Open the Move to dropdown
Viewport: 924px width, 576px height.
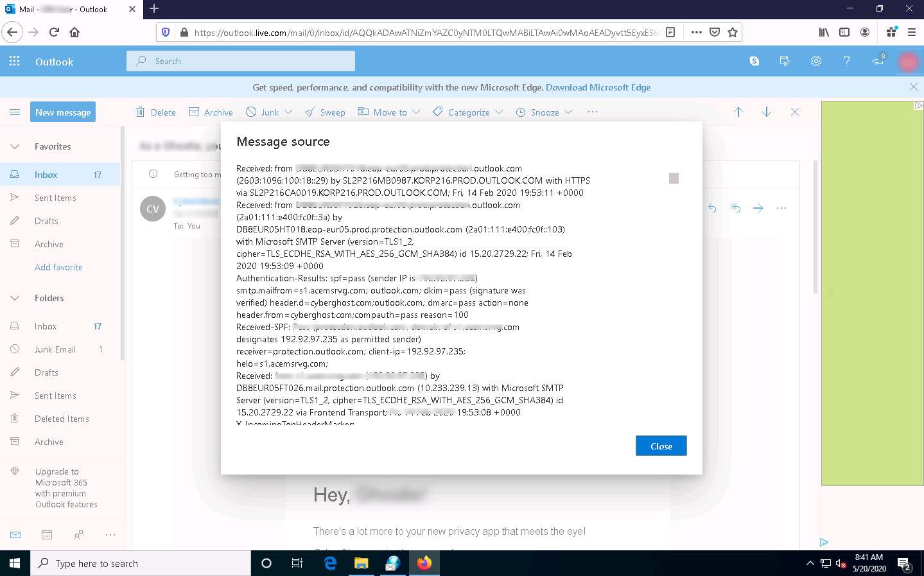click(x=389, y=112)
